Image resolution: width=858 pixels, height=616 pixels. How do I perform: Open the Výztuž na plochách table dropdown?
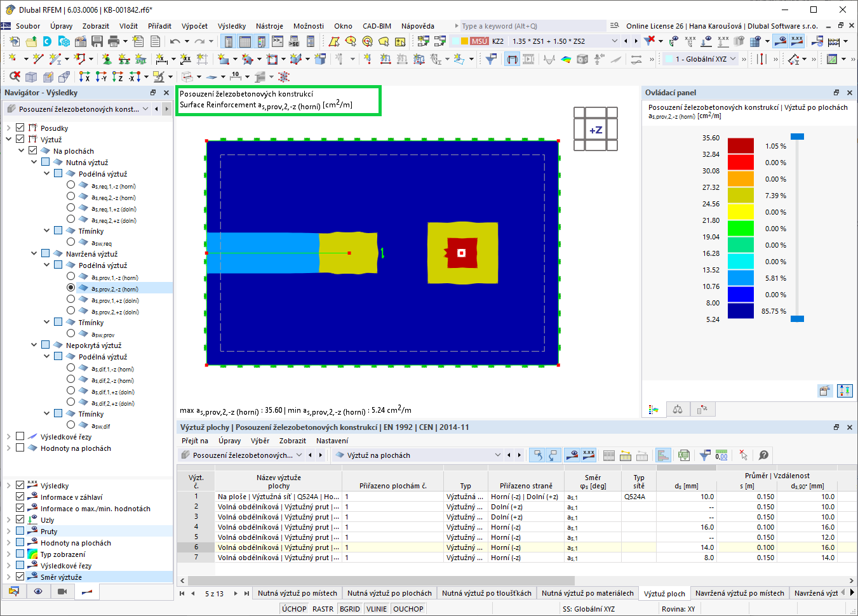pyautogui.click(x=497, y=455)
